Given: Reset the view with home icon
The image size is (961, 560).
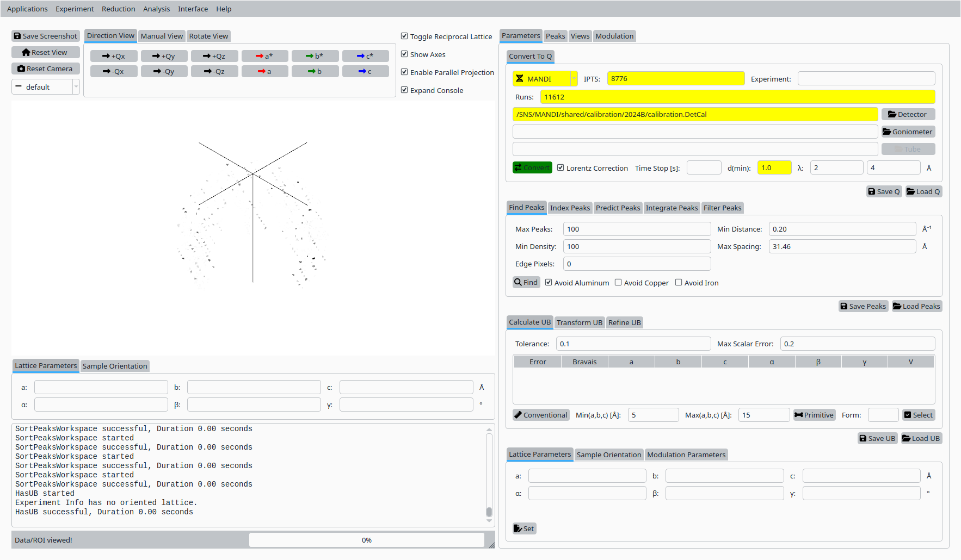Looking at the screenshot, I should (x=46, y=52).
